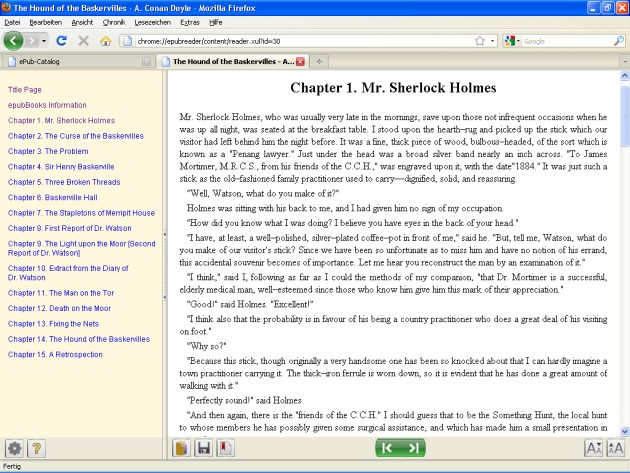Viewport: 630px width, 473px height.
Task: Click the reading pane scroll up arrow
Action: coord(625,75)
